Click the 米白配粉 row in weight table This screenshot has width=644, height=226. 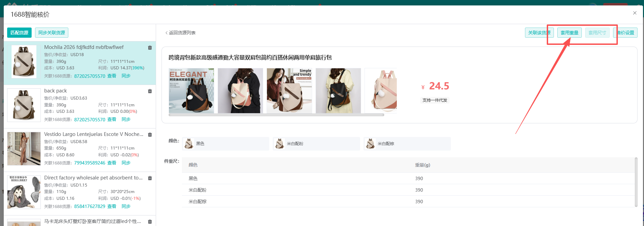(x=408, y=190)
